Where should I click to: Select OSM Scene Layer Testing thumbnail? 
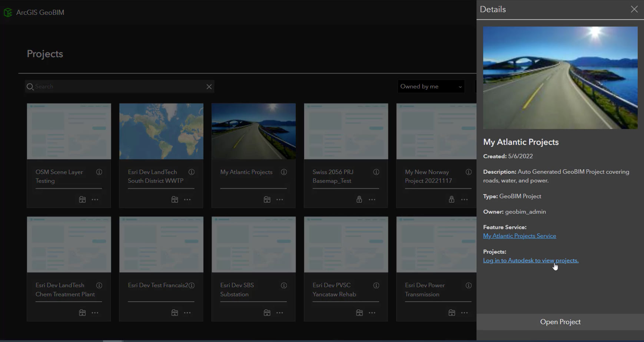69,132
